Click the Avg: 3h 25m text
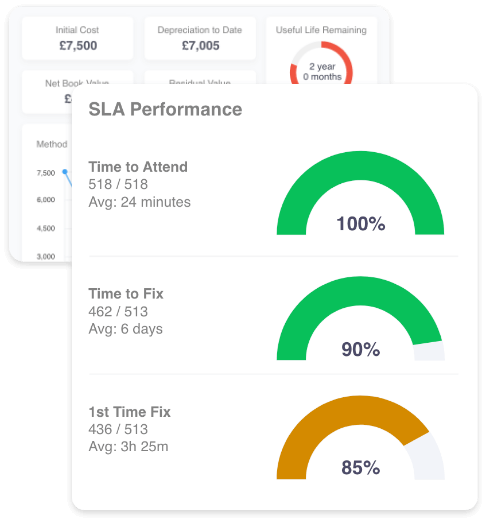 point(129,447)
